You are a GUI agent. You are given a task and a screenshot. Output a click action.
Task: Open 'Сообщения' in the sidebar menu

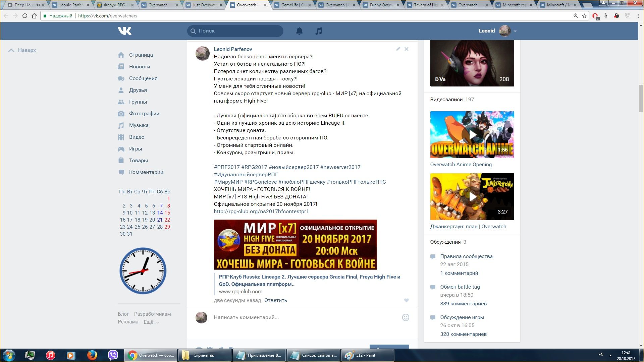[x=143, y=78]
